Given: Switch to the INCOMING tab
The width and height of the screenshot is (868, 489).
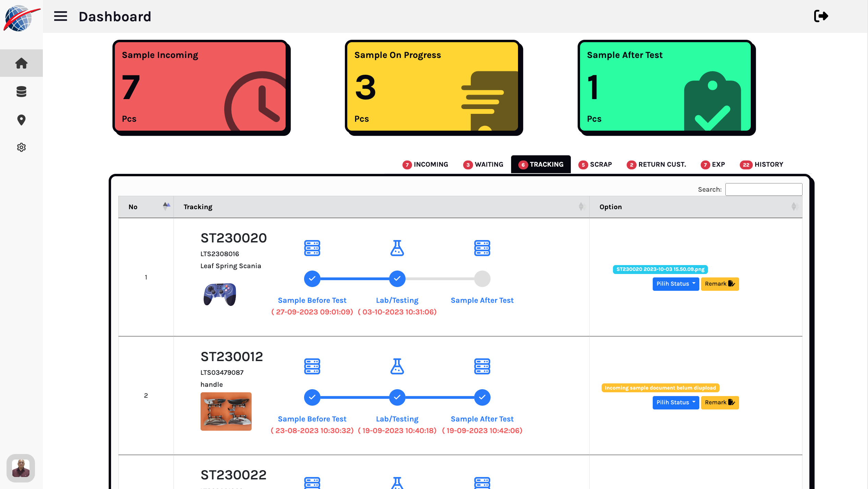Looking at the screenshot, I should pos(425,165).
